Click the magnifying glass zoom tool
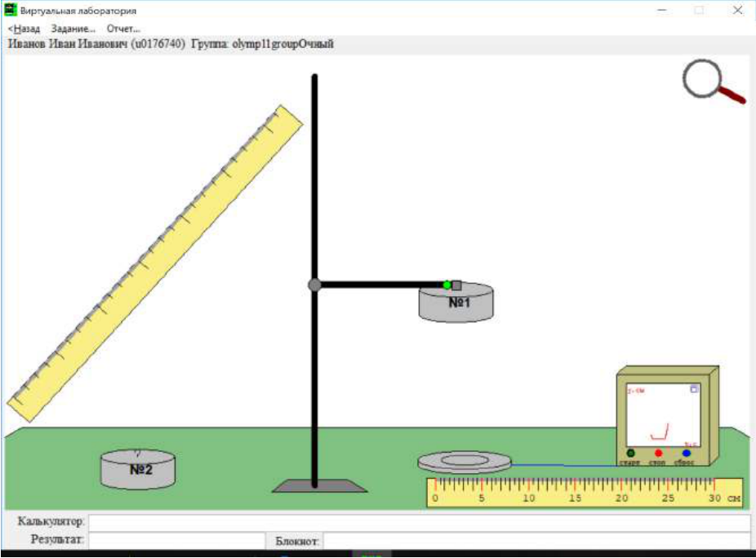This screenshot has height=558, width=756. pyautogui.click(x=713, y=81)
